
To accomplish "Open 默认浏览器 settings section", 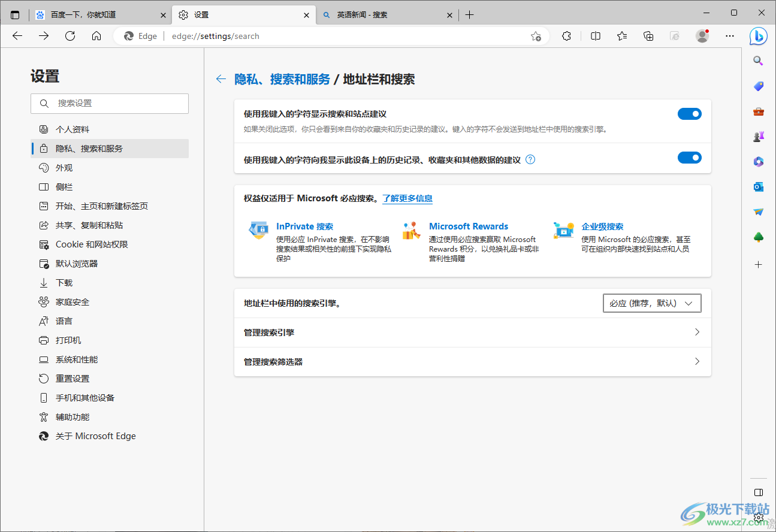I will pos(110,264).
